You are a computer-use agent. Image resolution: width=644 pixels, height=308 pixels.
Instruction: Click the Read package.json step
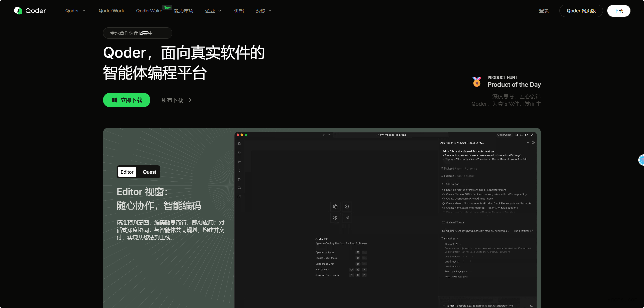tap(456, 271)
